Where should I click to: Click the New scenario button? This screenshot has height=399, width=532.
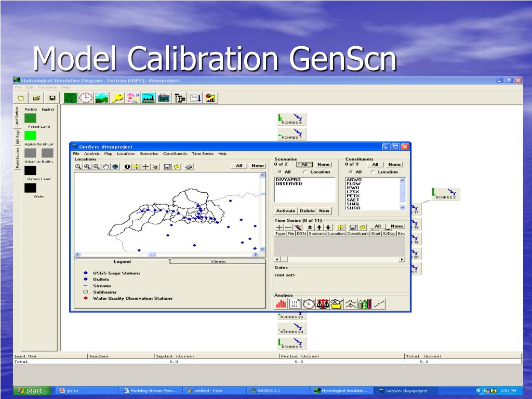tap(324, 211)
